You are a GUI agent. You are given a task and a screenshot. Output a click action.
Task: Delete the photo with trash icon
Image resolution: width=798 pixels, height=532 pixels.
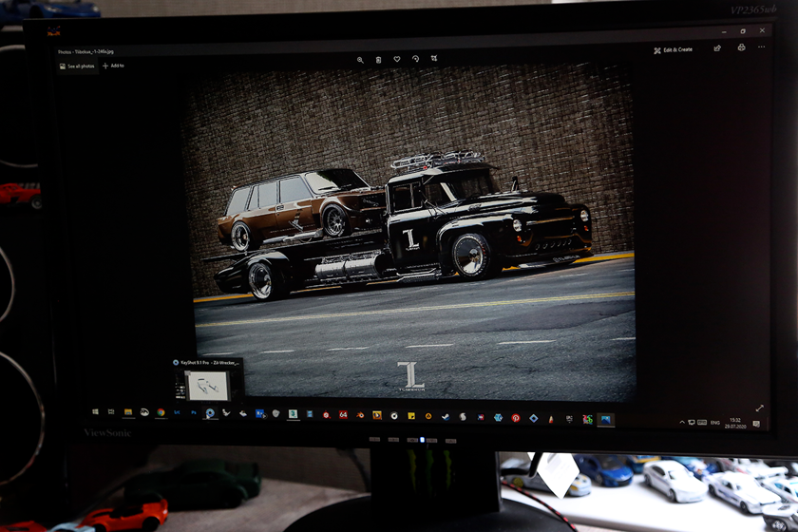coord(378,60)
